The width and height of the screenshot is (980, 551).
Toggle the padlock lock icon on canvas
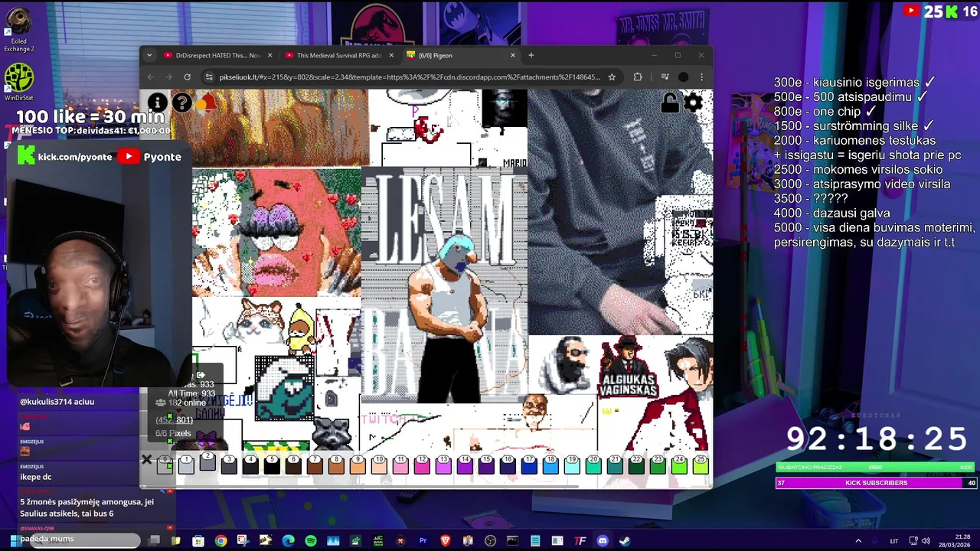(x=670, y=103)
